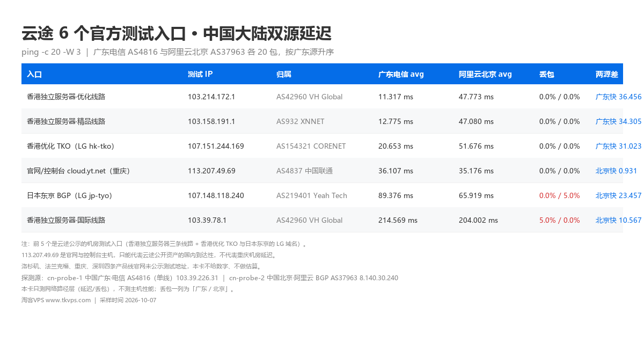Click the 阿里云北京 avg column header
This screenshot has width=644, height=350.
pos(485,75)
